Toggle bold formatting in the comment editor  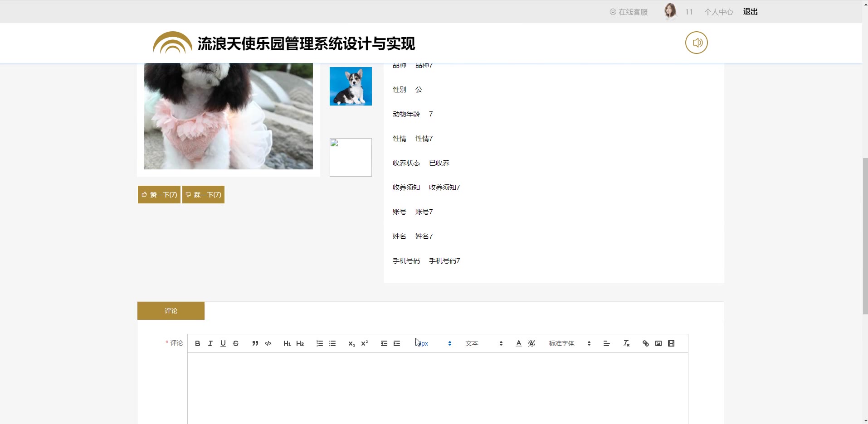(197, 343)
